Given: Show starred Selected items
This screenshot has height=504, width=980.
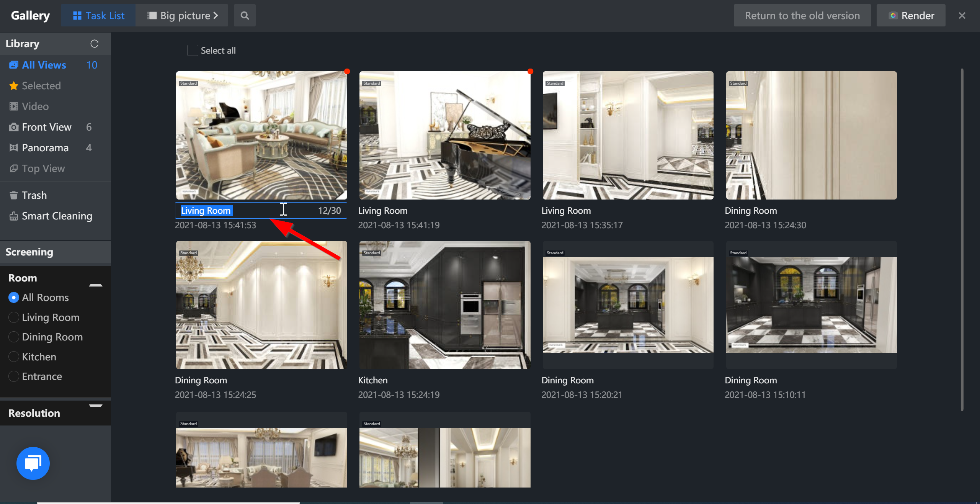Looking at the screenshot, I should pos(41,86).
